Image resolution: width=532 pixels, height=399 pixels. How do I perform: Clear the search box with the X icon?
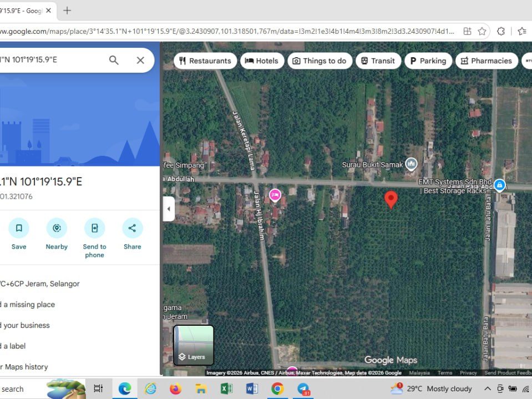(x=140, y=60)
